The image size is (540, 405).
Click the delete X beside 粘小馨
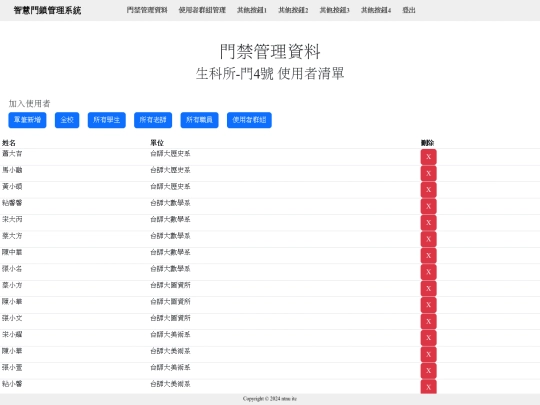point(428,387)
